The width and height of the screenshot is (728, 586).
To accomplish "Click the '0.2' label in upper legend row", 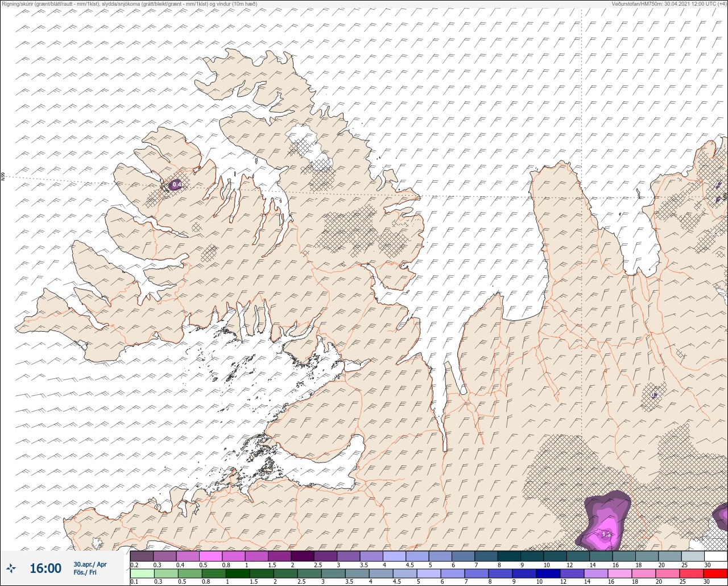I will pos(134,565).
